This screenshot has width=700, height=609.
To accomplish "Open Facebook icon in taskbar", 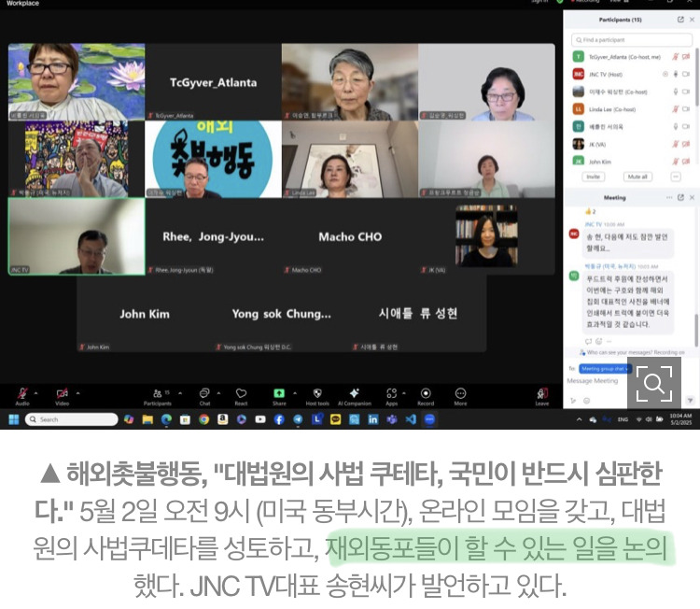I will [x=279, y=419].
